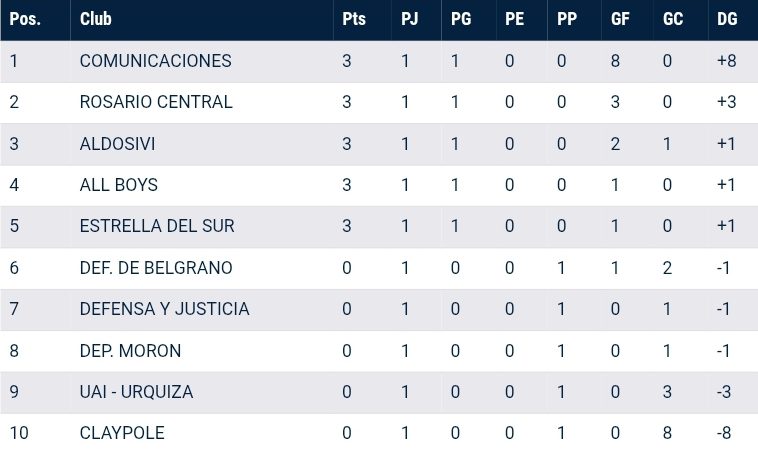Image resolution: width=758 pixels, height=452 pixels.
Task: Click the GF column header
Action: point(620,20)
